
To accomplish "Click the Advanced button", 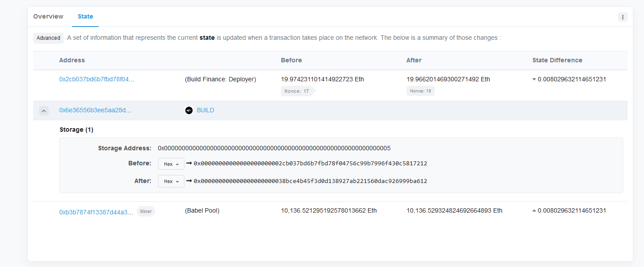I will [x=48, y=38].
